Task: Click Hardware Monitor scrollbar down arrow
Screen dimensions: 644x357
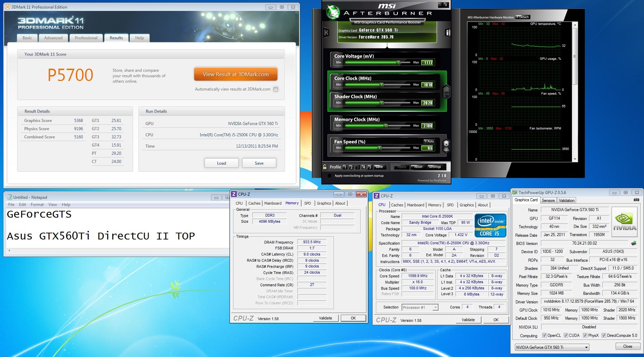Action: [575, 159]
